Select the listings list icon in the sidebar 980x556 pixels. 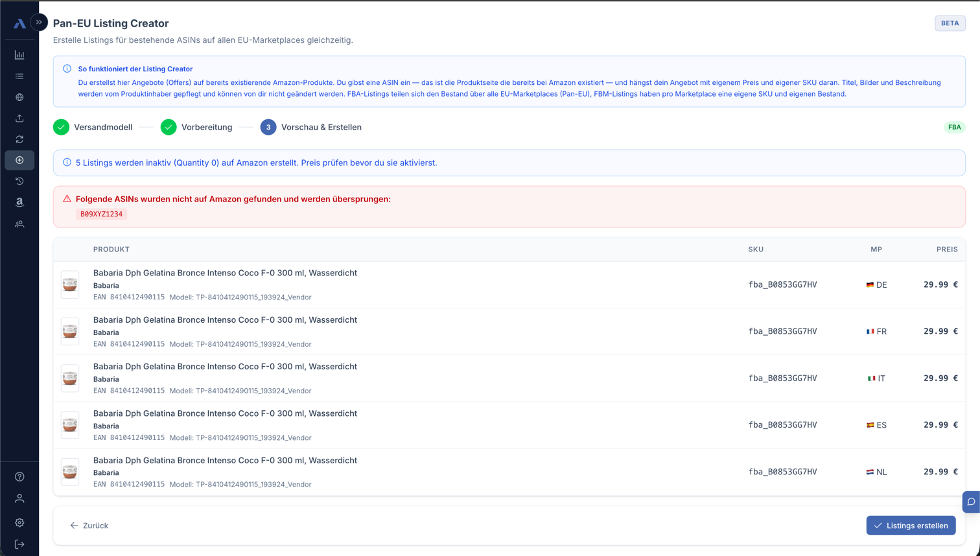pyautogui.click(x=19, y=76)
